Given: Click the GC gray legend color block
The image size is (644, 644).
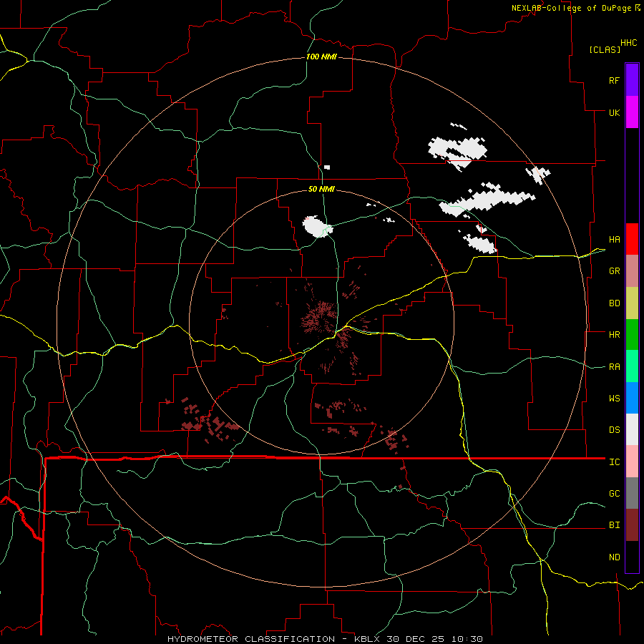Looking at the screenshot, I should tap(632, 493).
